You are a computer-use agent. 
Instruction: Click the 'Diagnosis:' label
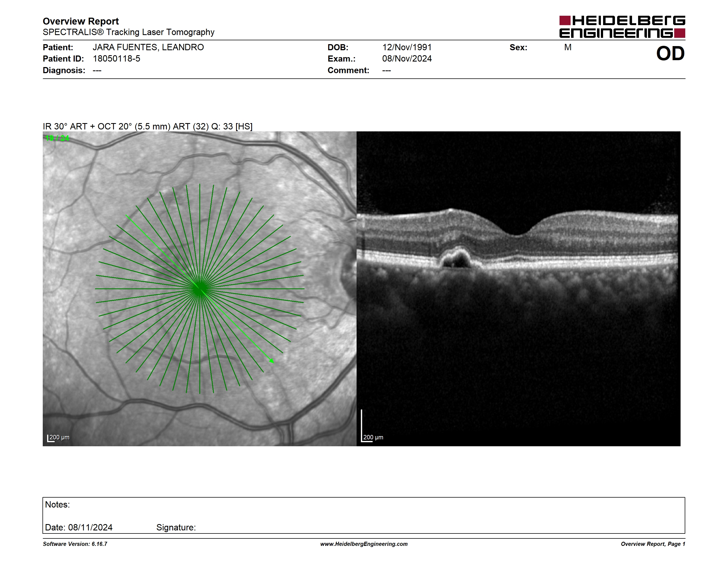64,70
